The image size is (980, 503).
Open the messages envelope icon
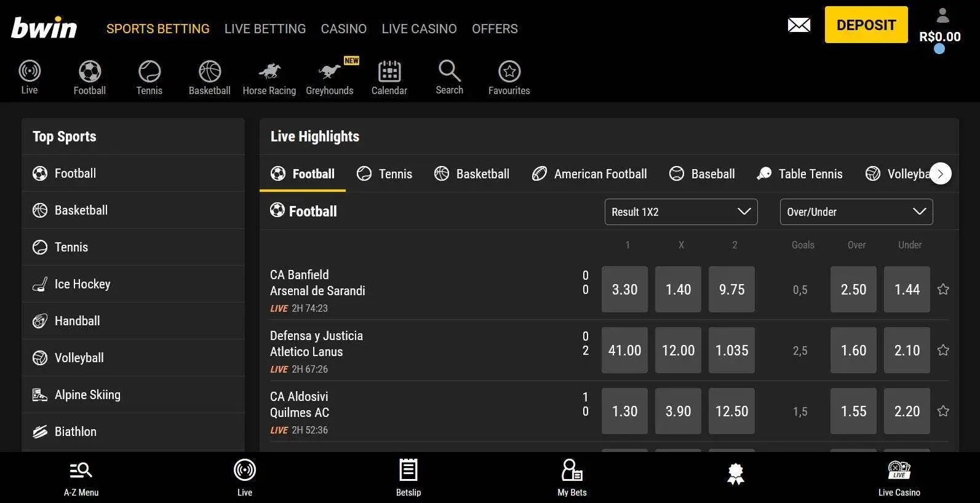799,25
